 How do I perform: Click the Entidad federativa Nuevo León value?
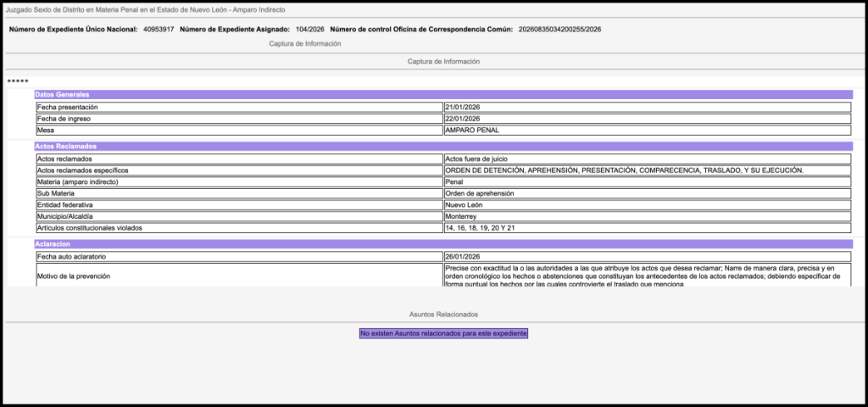point(647,205)
